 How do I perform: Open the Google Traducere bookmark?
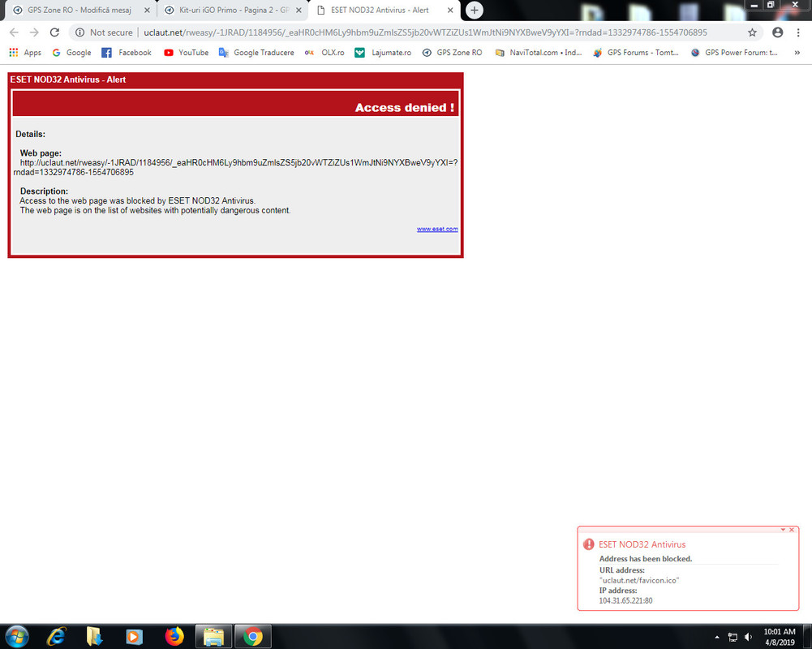pos(256,53)
